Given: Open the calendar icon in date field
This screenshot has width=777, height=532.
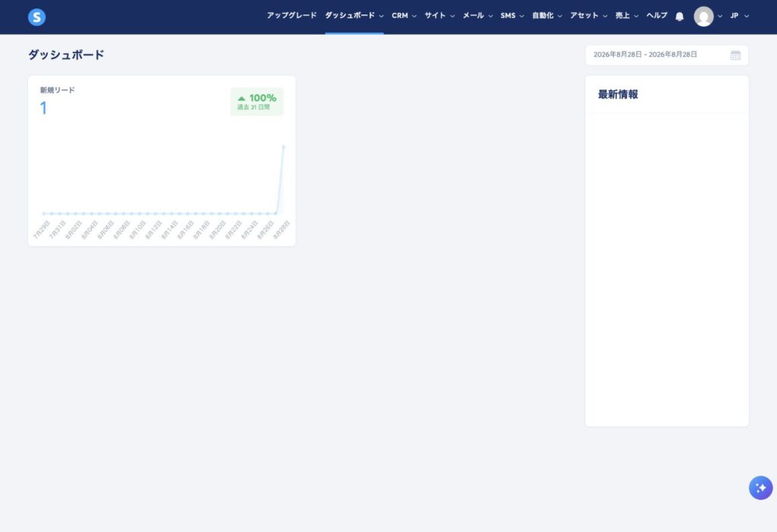Looking at the screenshot, I should pos(735,55).
